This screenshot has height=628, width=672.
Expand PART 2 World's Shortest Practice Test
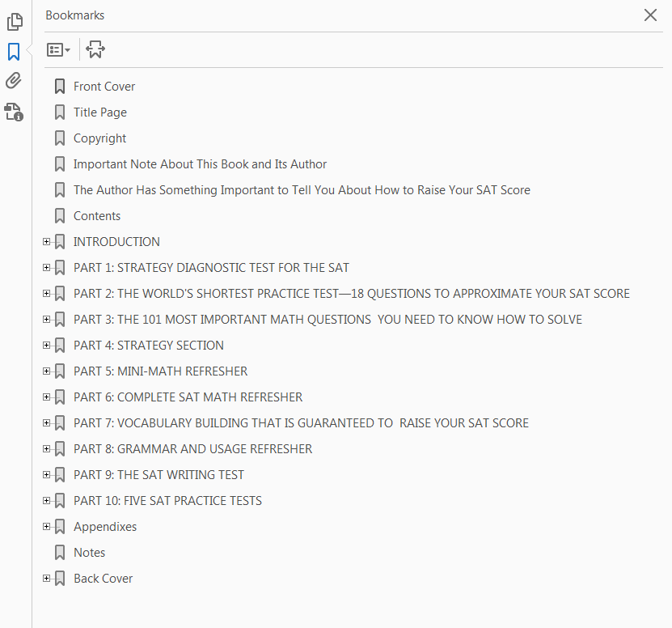coord(46,294)
